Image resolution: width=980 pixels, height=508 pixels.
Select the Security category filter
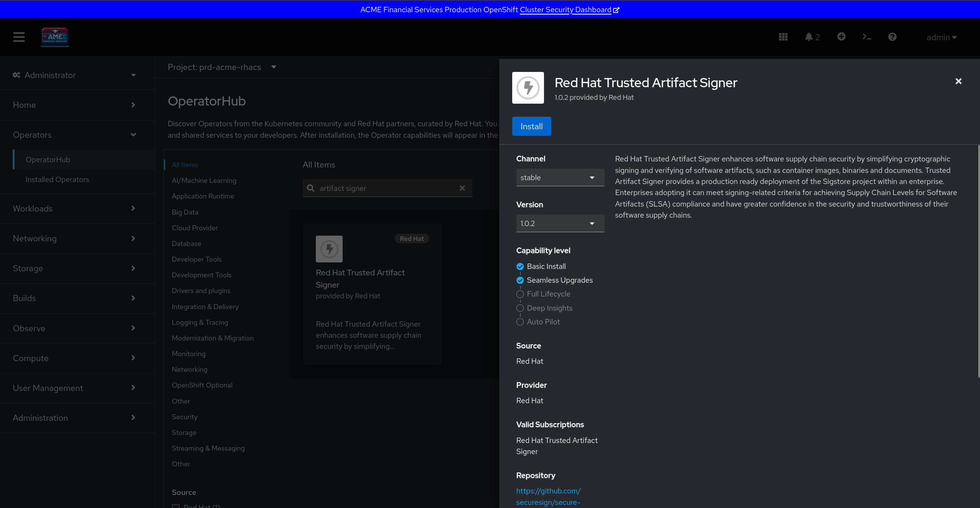pos(185,417)
